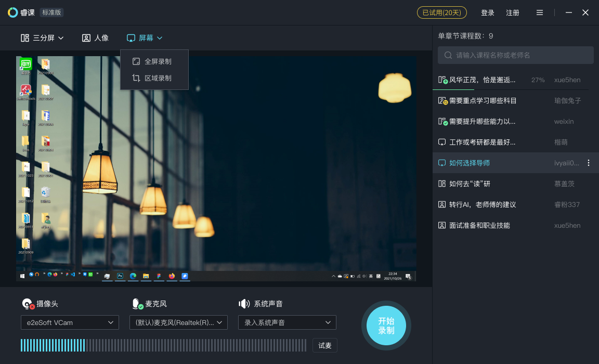Click author name weixin
The height and width of the screenshot is (364, 599).
(564, 122)
